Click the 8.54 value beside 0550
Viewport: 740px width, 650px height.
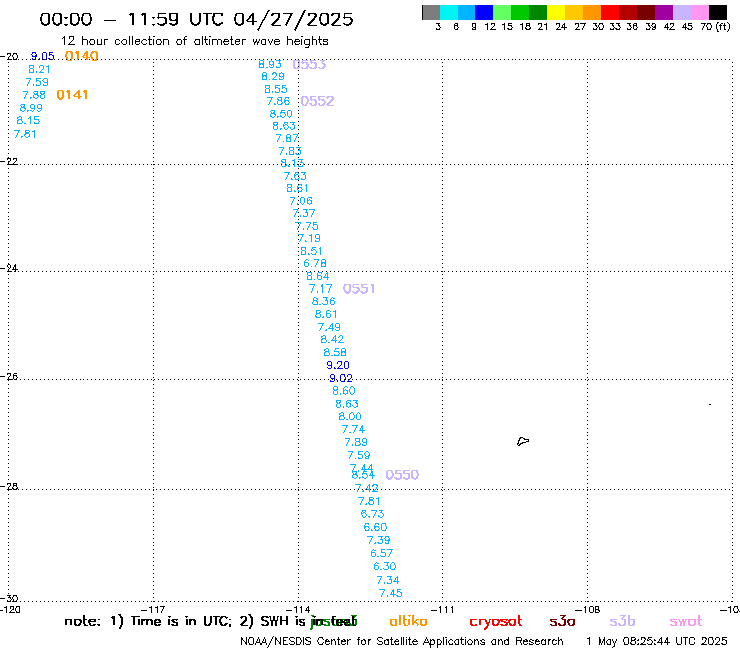click(x=363, y=476)
